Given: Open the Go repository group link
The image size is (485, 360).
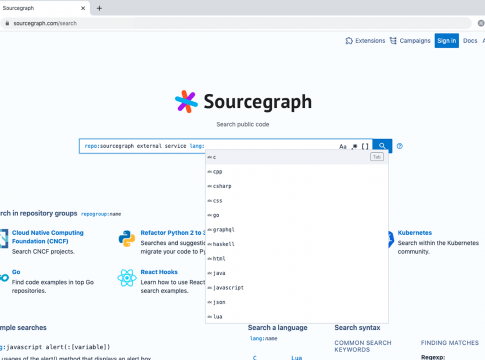Looking at the screenshot, I should (16, 272).
